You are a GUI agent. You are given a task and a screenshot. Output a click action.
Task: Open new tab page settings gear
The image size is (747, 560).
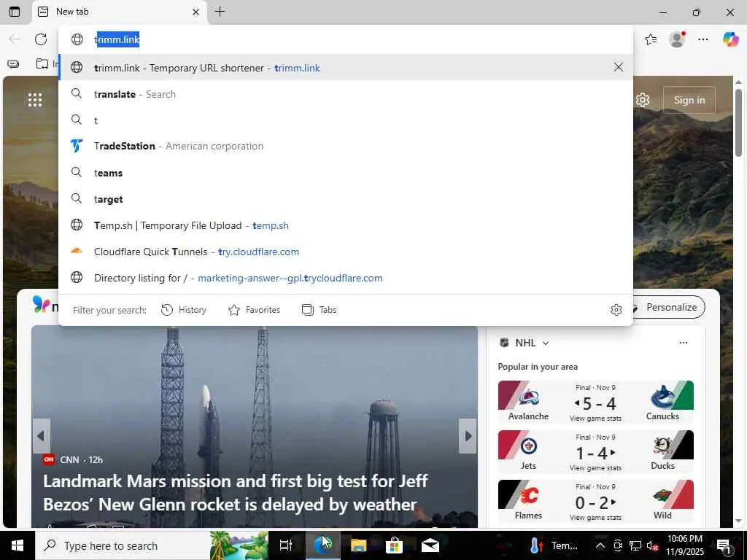643,100
